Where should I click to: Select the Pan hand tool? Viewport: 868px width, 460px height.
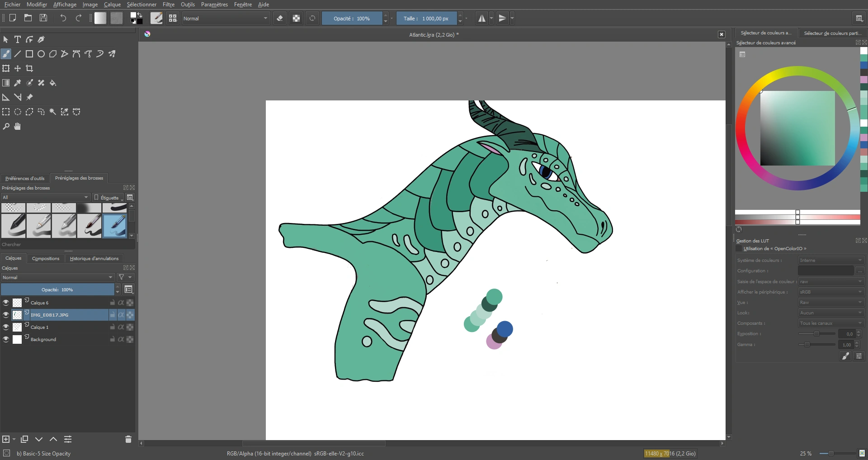18,126
